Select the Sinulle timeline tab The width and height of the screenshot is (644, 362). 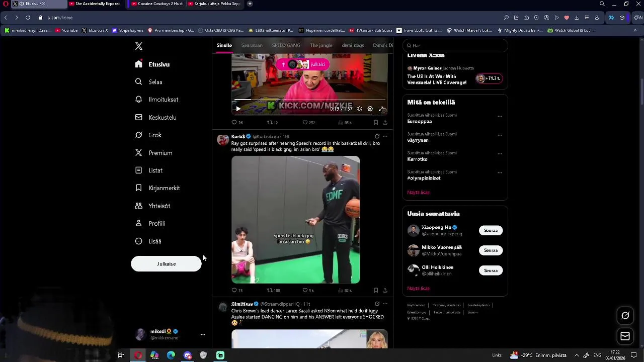pos(224,45)
